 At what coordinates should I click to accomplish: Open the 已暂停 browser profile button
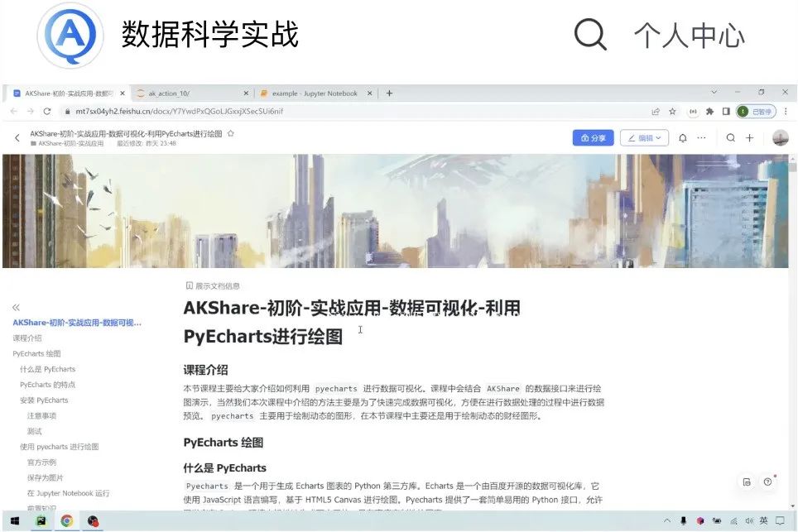[756, 112]
